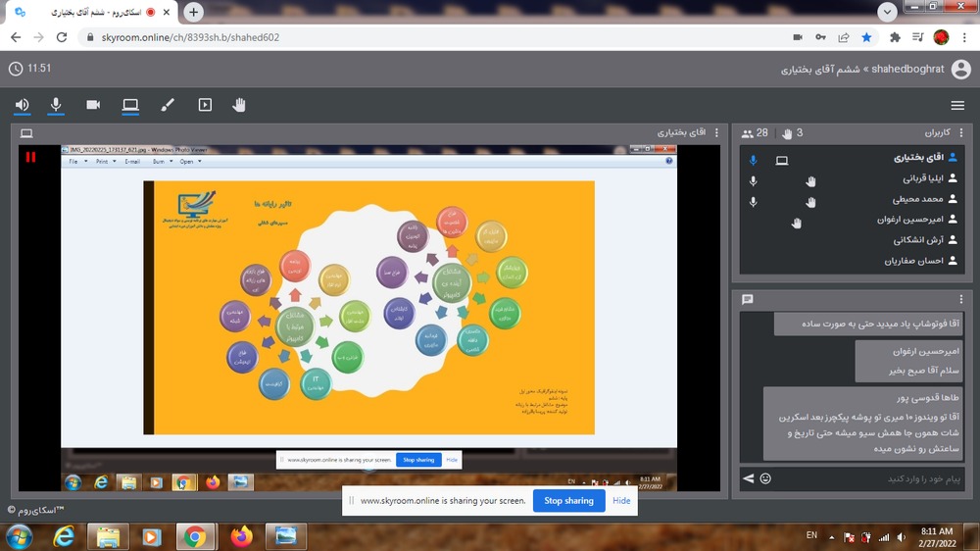This screenshot has width=980, height=551.
Task: Open the media playback icon in toolbar
Action: click(205, 105)
